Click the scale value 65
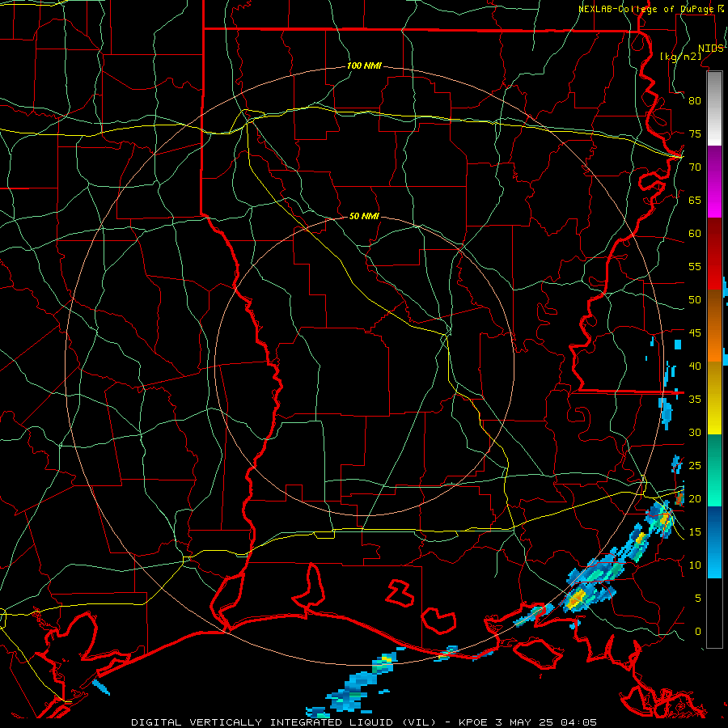728x728 pixels. (695, 200)
